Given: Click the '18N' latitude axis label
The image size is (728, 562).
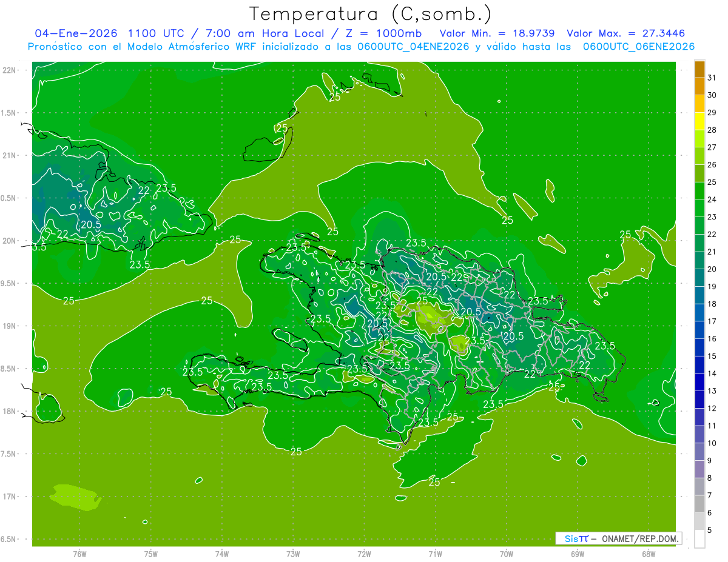Looking at the screenshot, I should pos(9,411).
